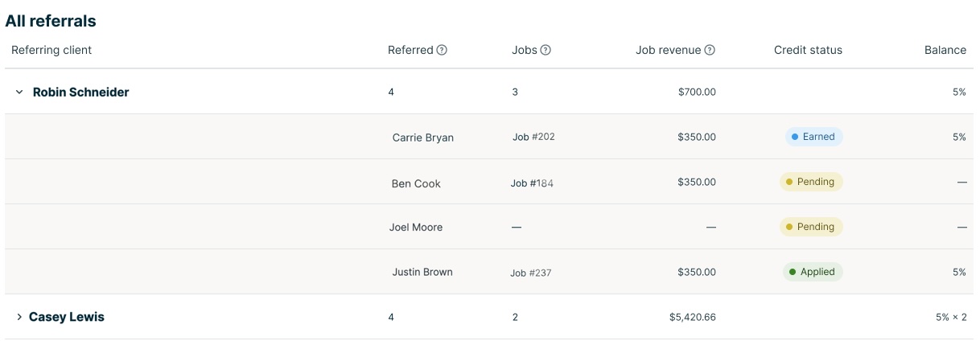The height and width of the screenshot is (341, 980).
Task: Click the Credit status column header
Action: [808, 50]
